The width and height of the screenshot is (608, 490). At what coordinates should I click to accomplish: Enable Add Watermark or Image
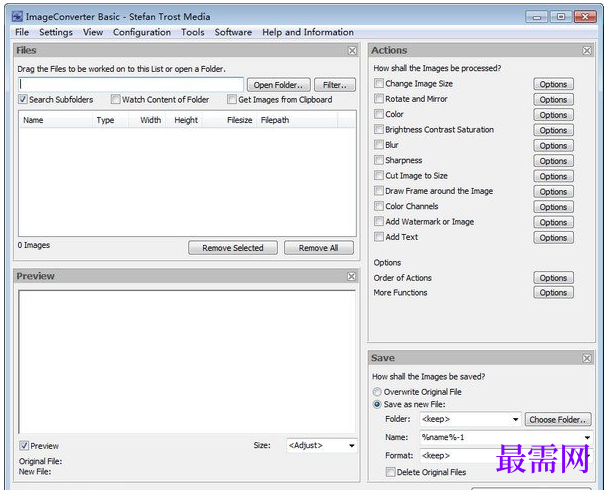point(379,221)
